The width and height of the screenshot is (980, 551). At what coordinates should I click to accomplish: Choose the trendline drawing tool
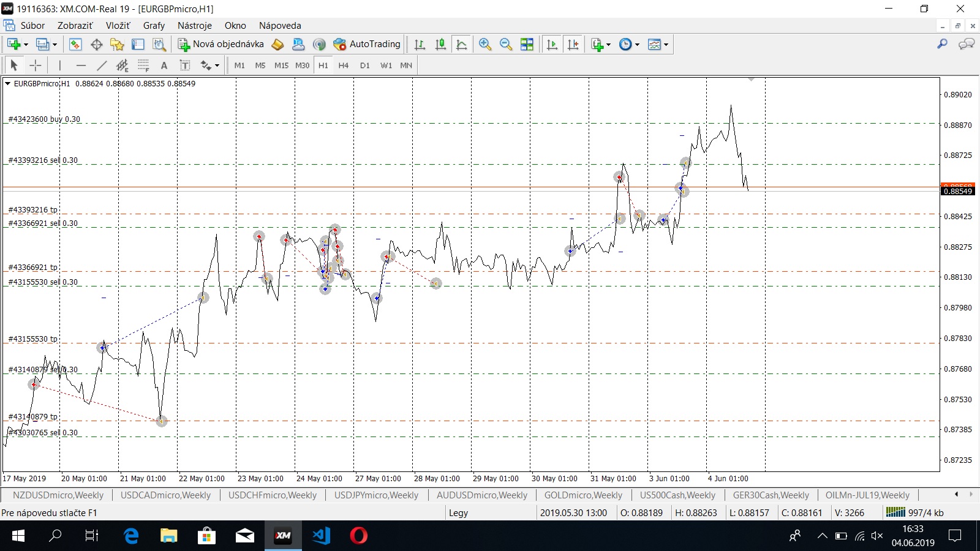(x=102, y=66)
